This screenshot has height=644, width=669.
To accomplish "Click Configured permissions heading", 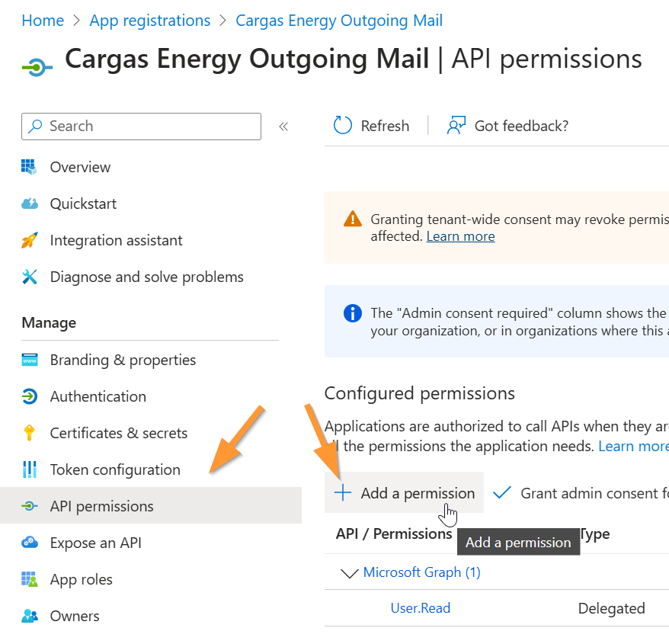I will (x=419, y=393).
